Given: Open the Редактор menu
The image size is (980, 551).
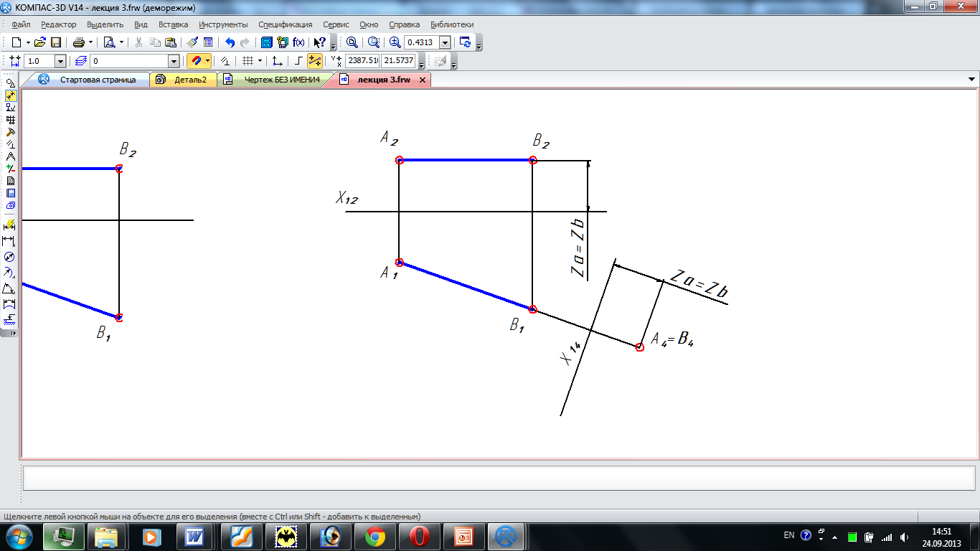Looking at the screenshot, I should click(58, 24).
